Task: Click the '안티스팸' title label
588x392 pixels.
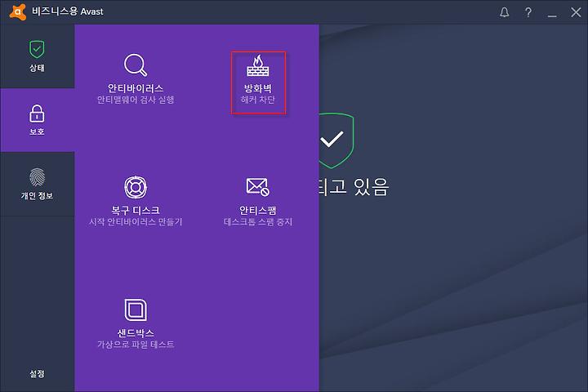Action: click(258, 210)
